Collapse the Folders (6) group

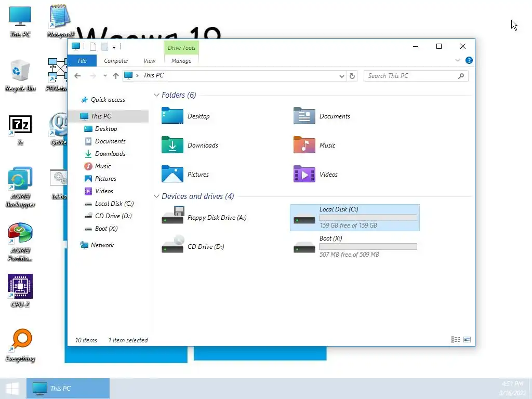(x=156, y=95)
